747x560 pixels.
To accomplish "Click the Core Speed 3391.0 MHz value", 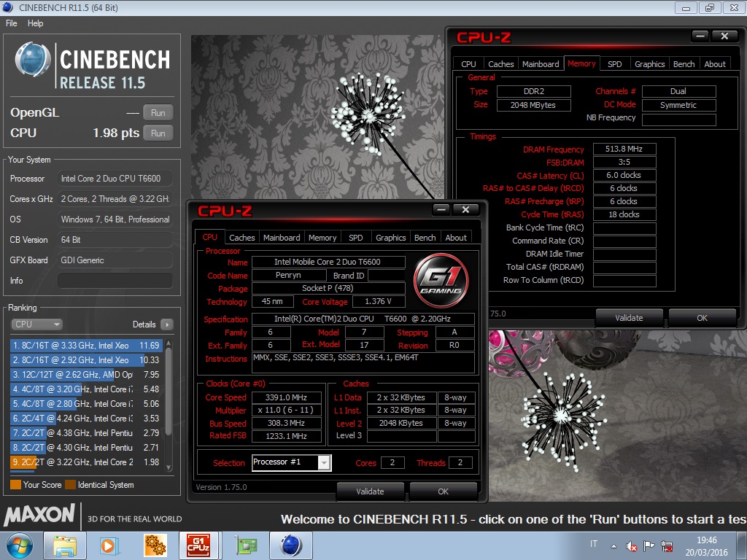I will pos(286,397).
